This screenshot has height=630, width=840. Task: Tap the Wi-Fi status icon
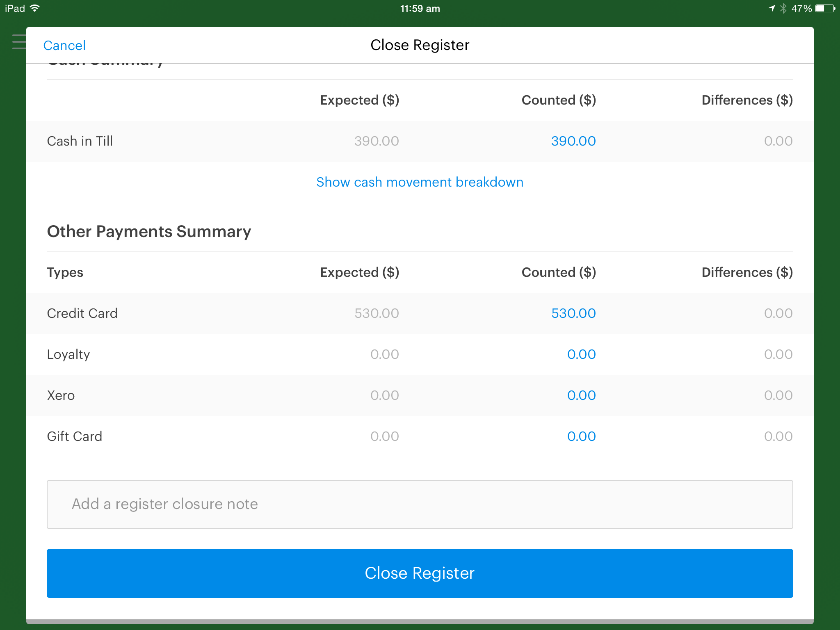point(35,8)
